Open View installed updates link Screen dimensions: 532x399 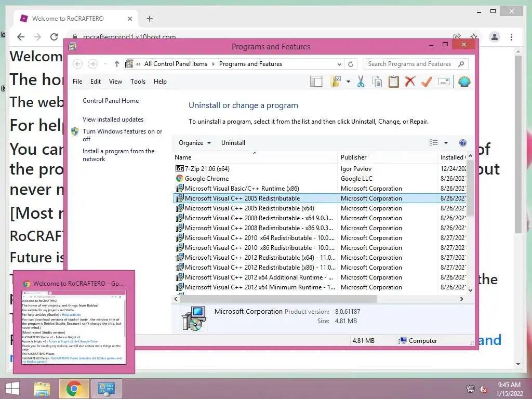click(x=113, y=119)
